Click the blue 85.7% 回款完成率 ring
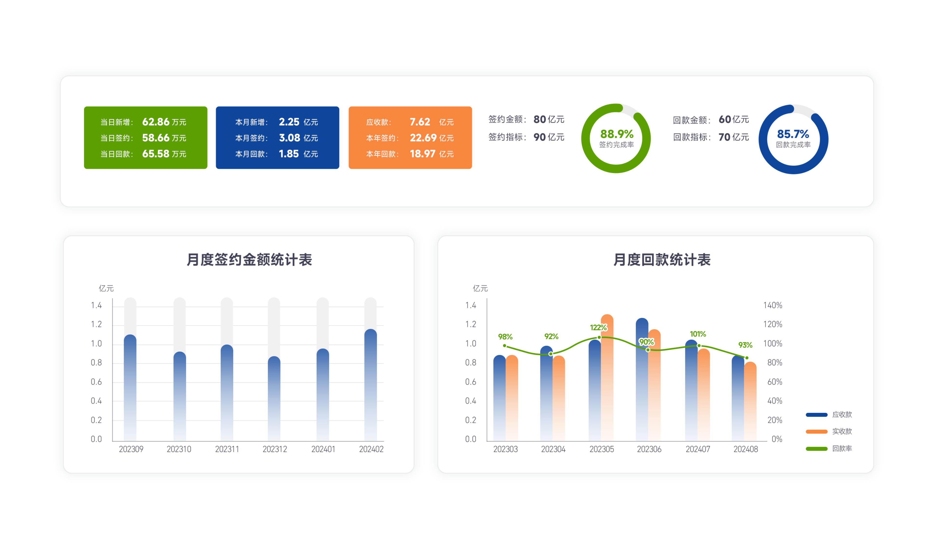Image resolution: width=935 pixels, height=560 pixels. click(794, 139)
